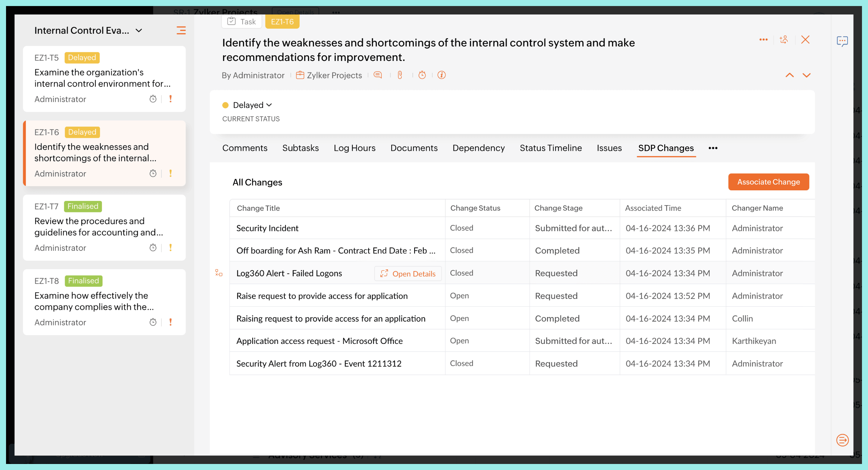868x470 pixels.
Task: Click the timer icon on the EZ1-T5 card
Action: 153,99
